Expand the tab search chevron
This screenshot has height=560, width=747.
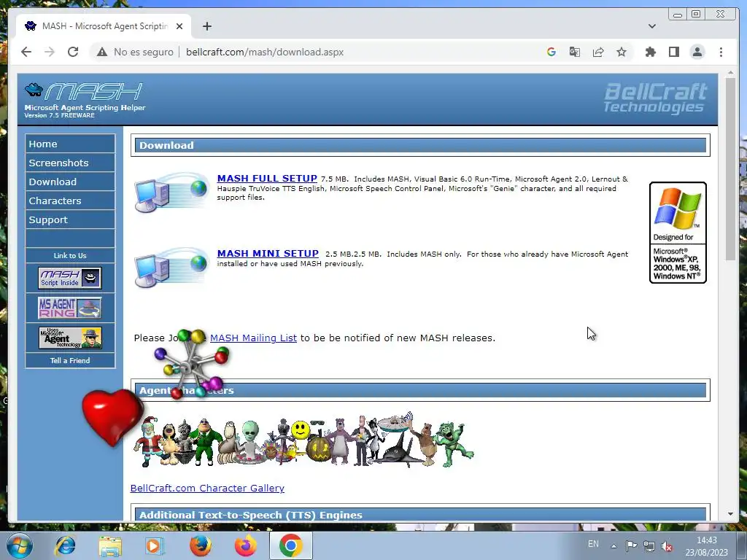[x=651, y=26]
